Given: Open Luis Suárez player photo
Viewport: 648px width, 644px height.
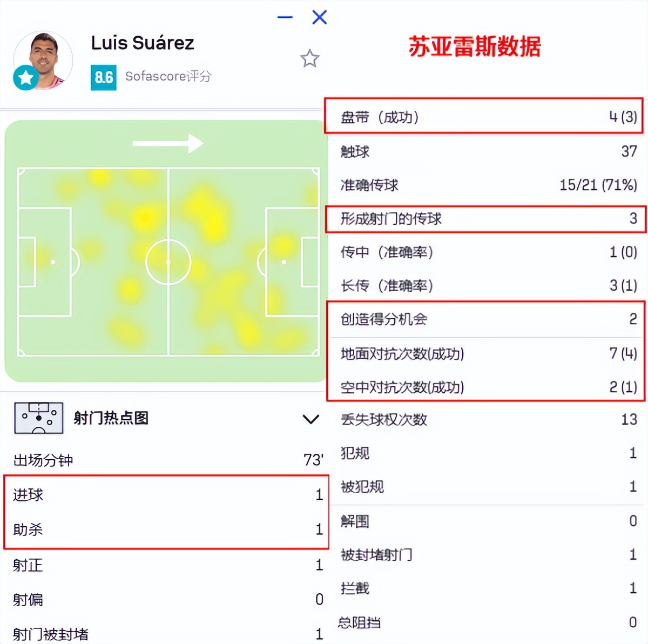Looking at the screenshot, I should coord(43,59).
